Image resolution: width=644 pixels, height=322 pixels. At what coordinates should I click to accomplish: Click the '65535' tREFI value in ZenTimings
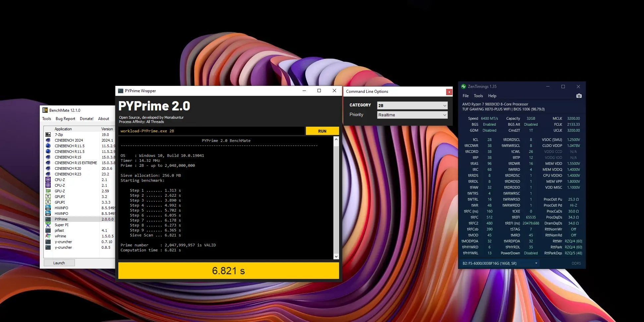click(x=531, y=217)
